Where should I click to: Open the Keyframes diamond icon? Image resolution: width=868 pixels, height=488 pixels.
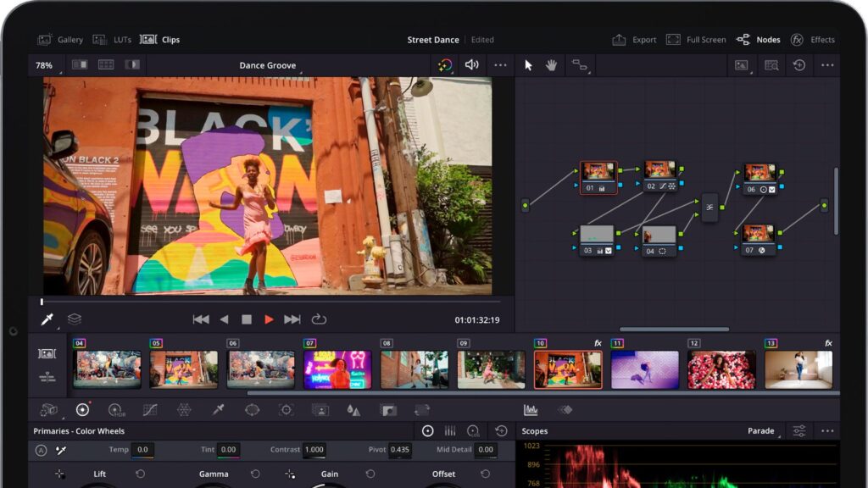pyautogui.click(x=565, y=410)
